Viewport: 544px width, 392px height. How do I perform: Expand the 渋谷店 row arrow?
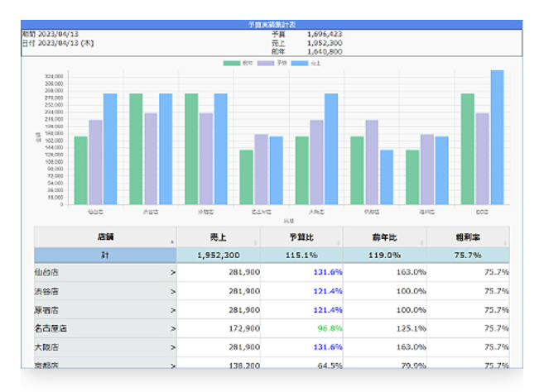(x=173, y=291)
